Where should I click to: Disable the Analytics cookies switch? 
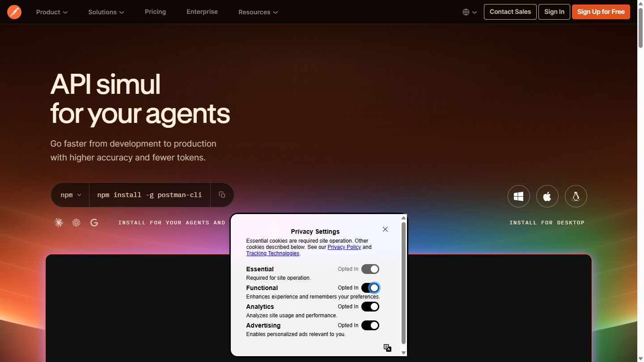pyautogui.click(x=370, y=307)
